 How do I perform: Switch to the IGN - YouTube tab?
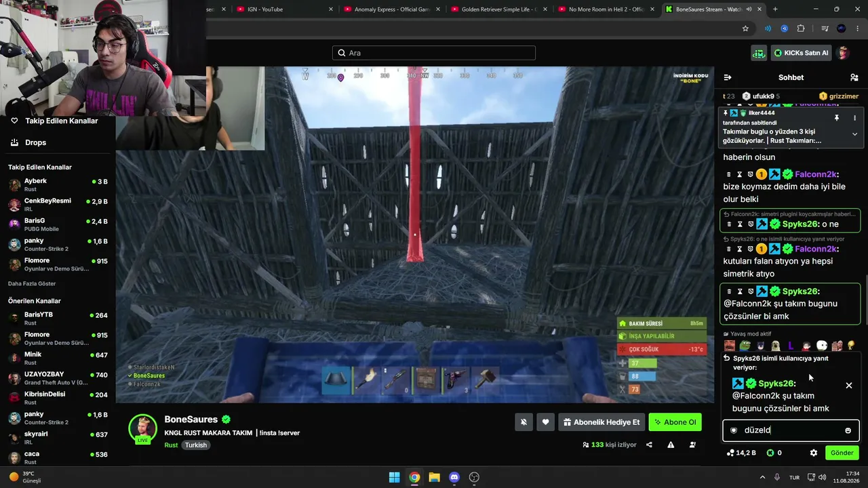pyautogui.click(x=285, y=9)
